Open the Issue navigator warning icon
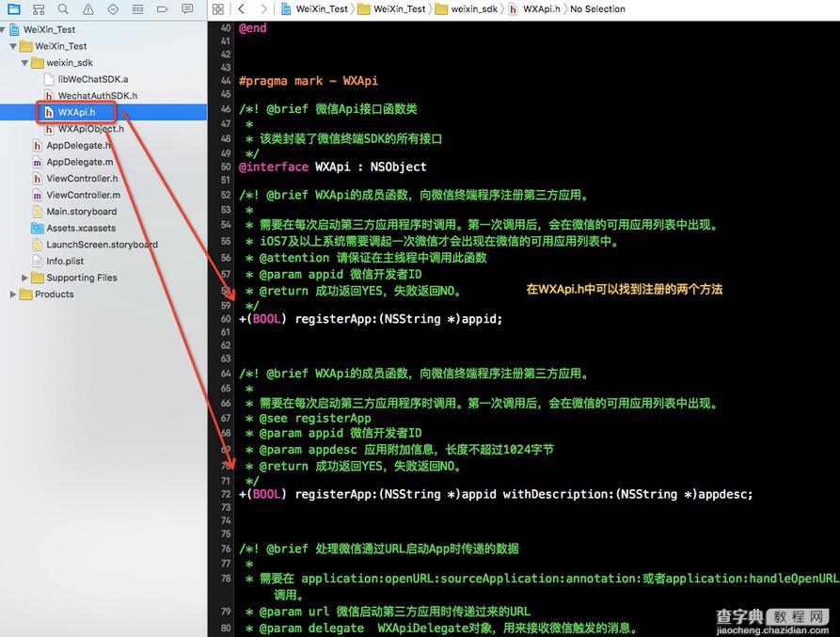This screenshot has height=637, width=840. (88, 8)
